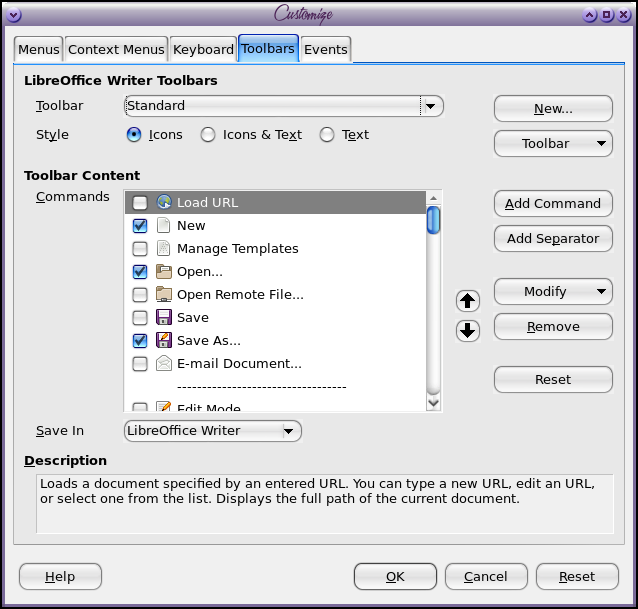Check the Manage Templates checkbox
This screenshot has width=638, height=609.
[140, 249]
